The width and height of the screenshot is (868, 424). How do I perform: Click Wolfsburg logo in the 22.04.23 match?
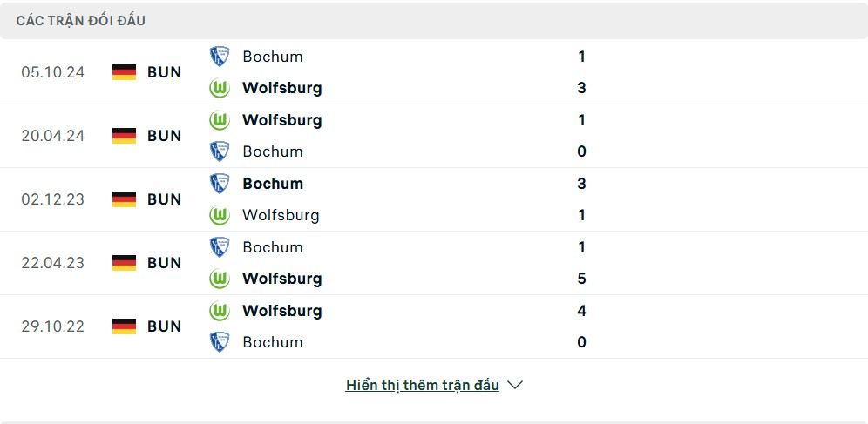click(x=219, y=279)
